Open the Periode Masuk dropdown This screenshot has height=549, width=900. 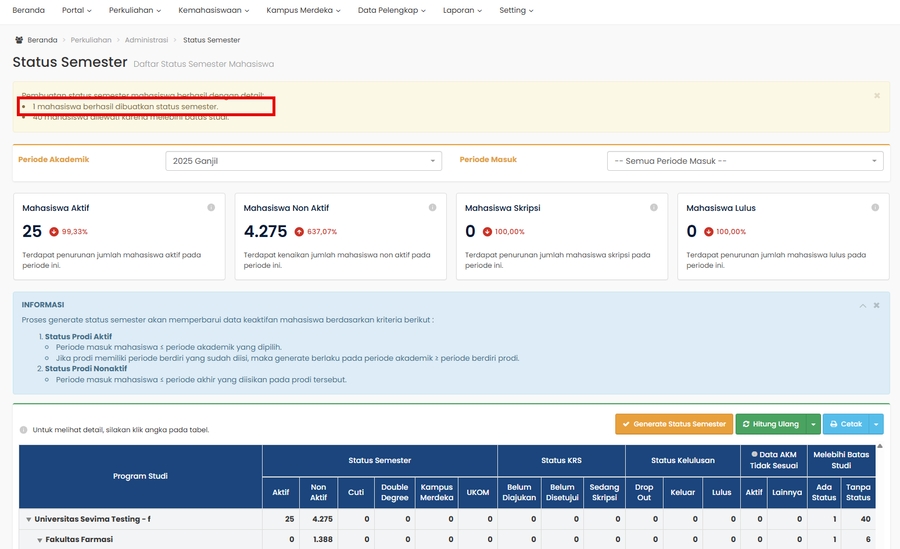[x=745, y=161]
